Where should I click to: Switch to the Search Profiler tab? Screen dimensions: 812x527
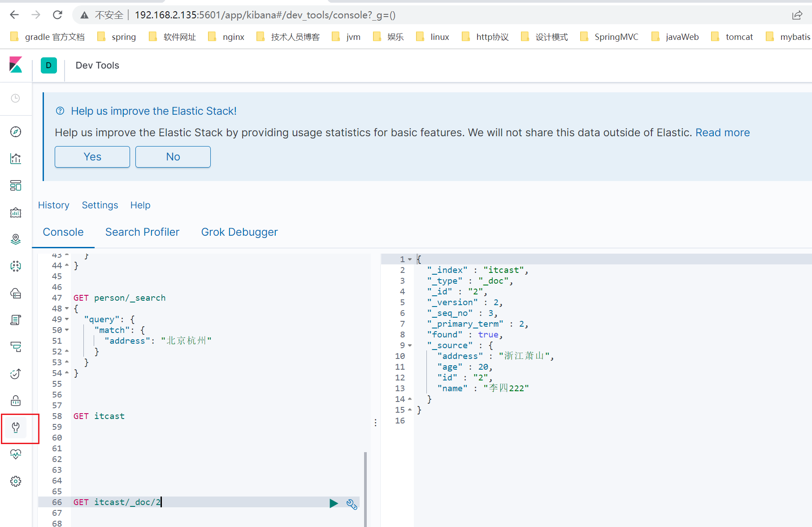pos(142,232)
